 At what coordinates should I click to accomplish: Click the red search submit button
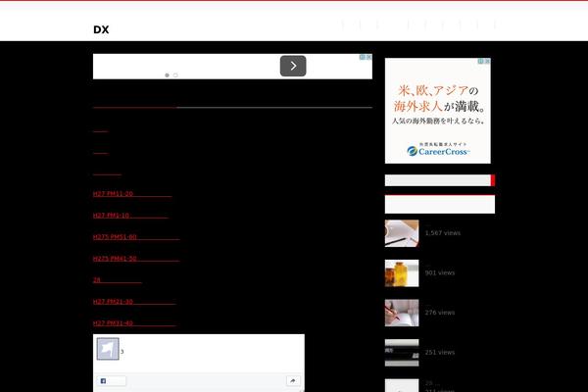[493, 180]
